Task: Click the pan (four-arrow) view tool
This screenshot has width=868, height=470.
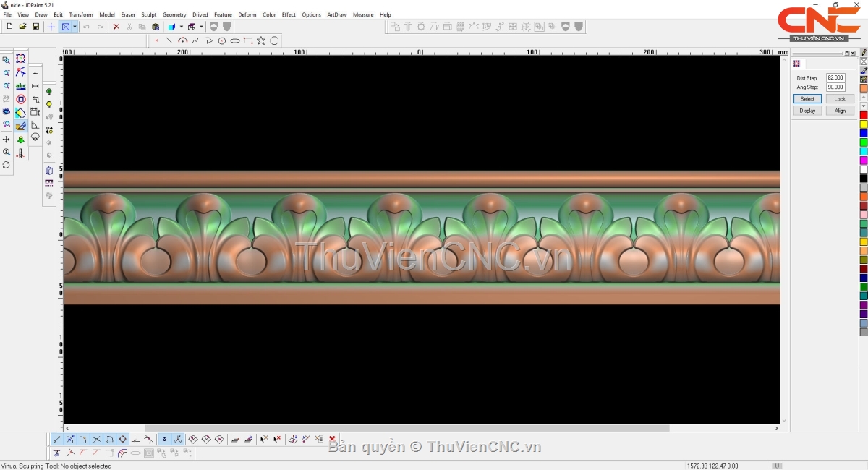Action: click(7, 139)
